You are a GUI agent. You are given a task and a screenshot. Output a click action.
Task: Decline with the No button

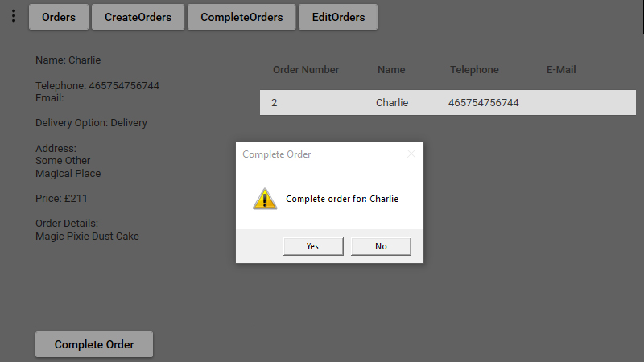tap(381, 246)
